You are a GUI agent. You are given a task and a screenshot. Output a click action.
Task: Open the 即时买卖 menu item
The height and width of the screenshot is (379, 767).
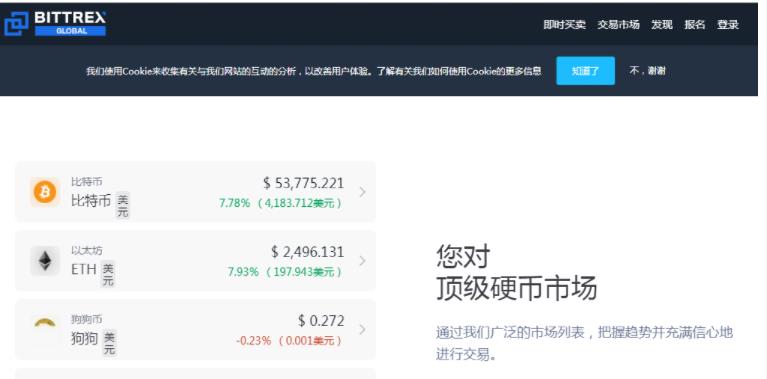click(x=564, y=25)
